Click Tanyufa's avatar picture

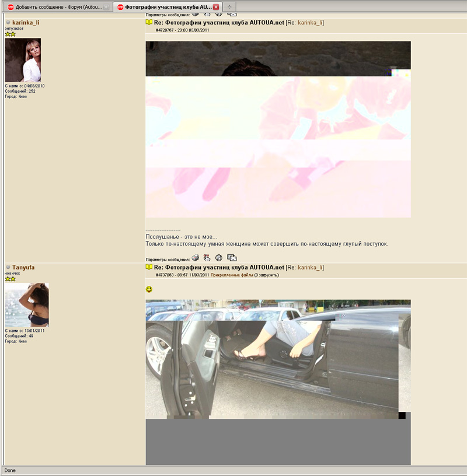[x=26, y=304]
